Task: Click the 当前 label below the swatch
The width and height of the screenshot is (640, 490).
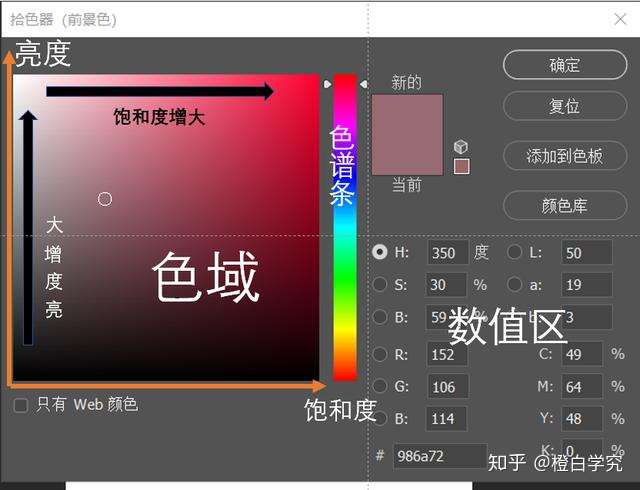Action: 407,185
